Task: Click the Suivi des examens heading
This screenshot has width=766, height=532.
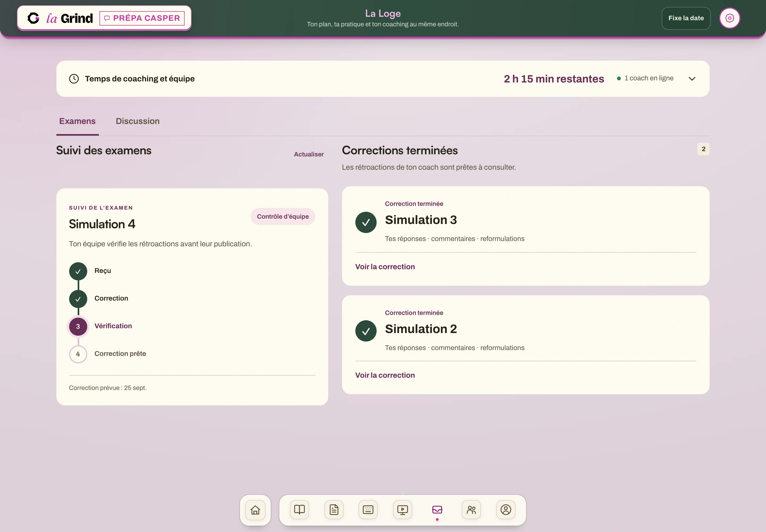Action: click(x=104, y=150)
